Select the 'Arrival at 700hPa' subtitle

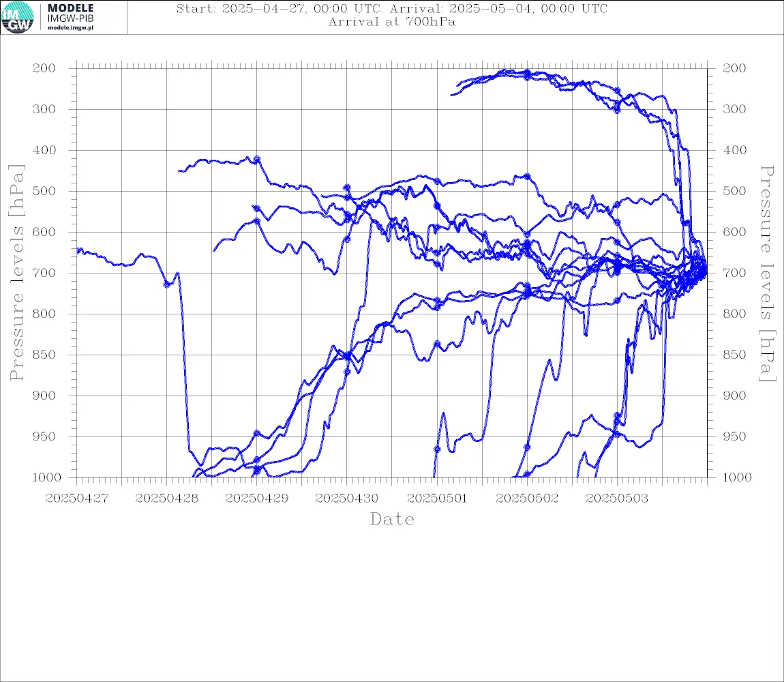pyautogui.click(x=392, y=22)
